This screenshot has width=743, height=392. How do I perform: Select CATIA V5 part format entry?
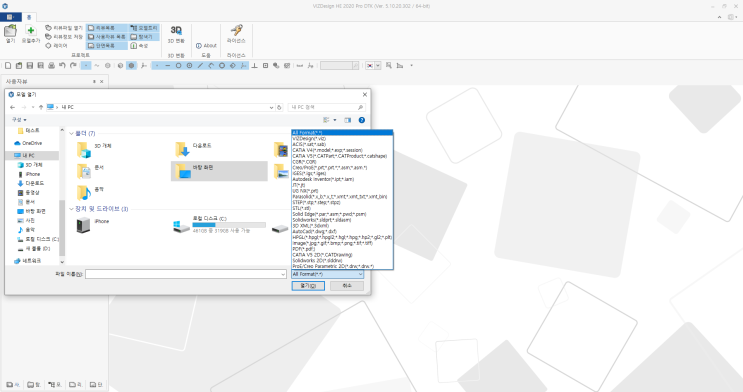[342, 156]
